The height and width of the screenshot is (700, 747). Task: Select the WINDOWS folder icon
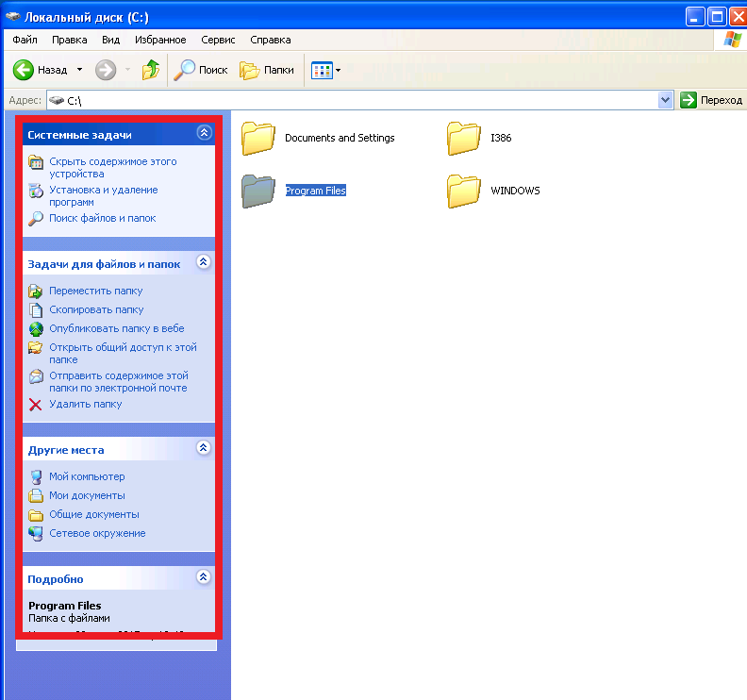[464, 191]
